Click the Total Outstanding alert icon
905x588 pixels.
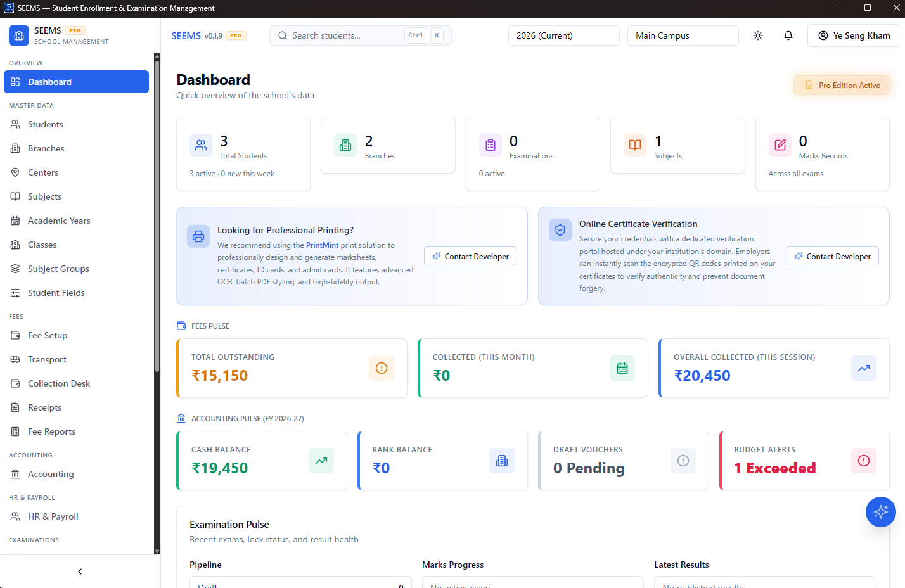382,368
